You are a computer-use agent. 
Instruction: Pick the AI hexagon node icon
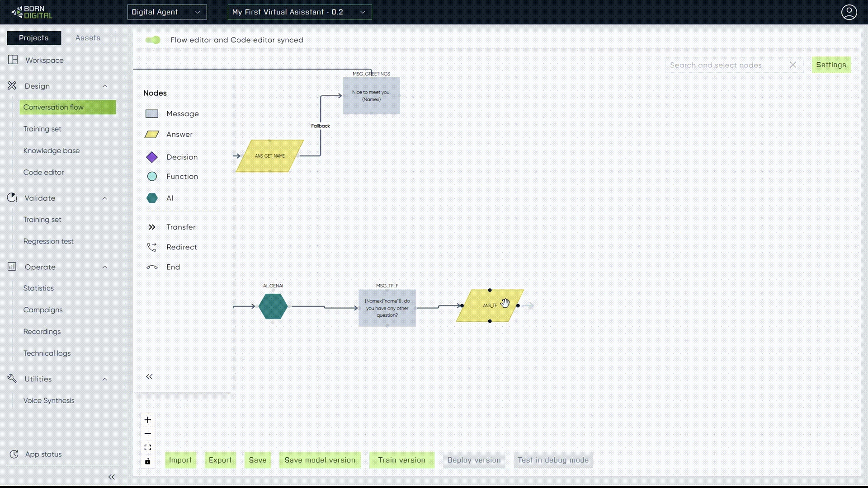click(x=152, y=198)
